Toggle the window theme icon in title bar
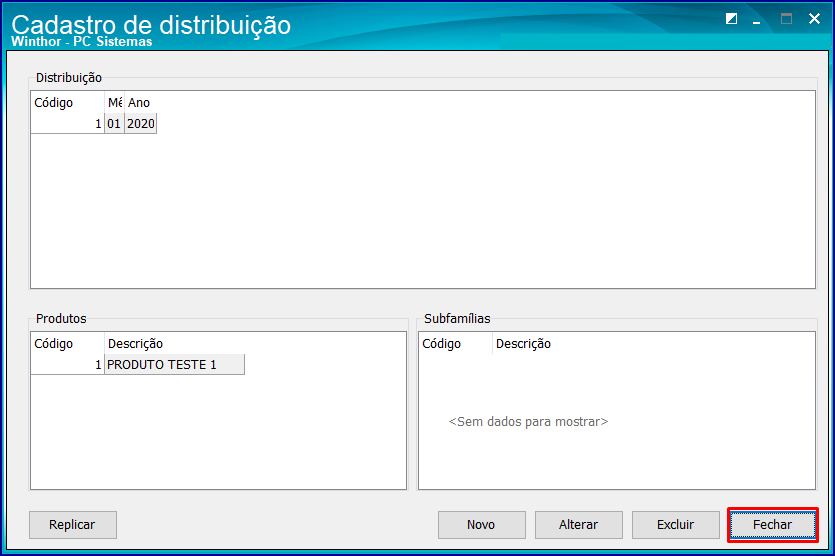Viewport: 835px width, 556px height. click(732, 19)
